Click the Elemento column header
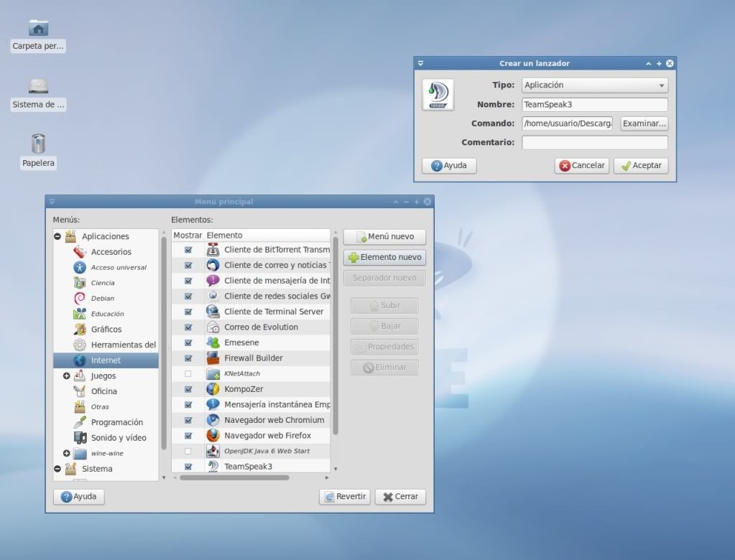 click(x=267, y=235)
